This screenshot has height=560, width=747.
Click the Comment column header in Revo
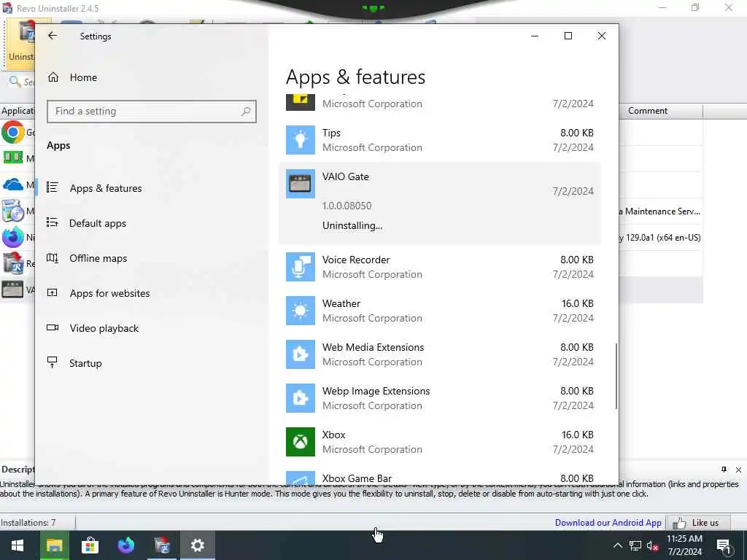(648, 111)
